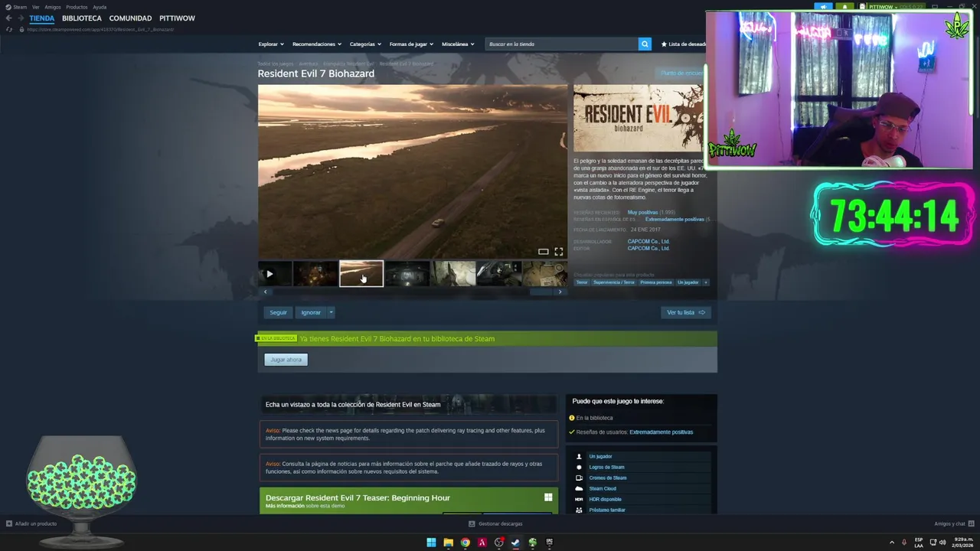
Task: Switch to the BIBLIOTECA tab
Action: coord(82,18)
